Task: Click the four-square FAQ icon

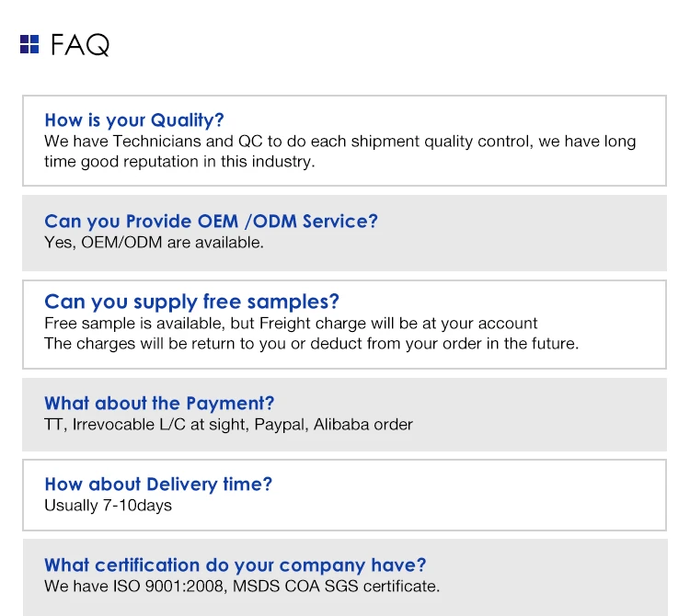Action: [29, 44]
